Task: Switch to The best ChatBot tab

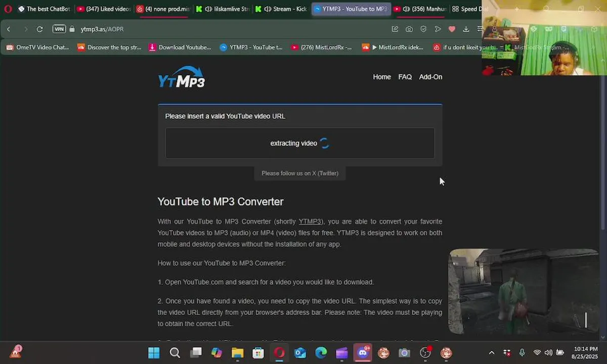Action: (44, 9)
